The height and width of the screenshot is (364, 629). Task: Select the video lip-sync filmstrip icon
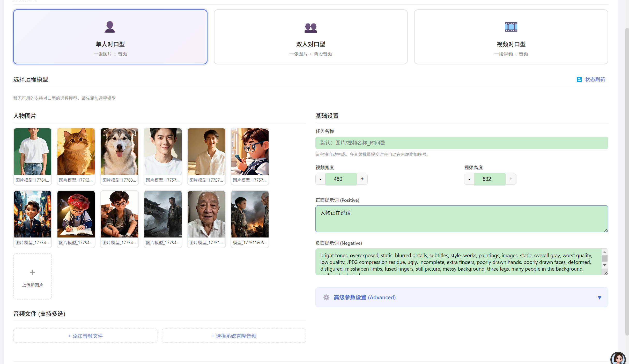point(511,27)
